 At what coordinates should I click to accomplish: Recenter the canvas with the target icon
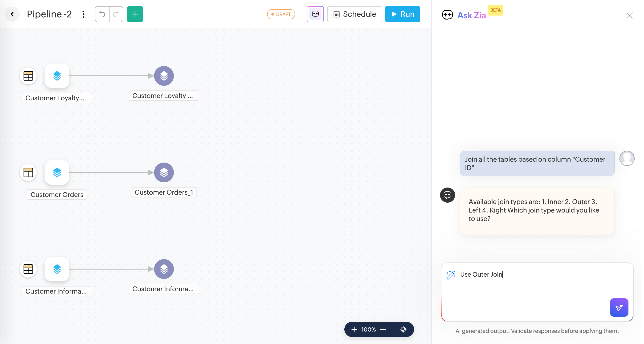(403, 329)
